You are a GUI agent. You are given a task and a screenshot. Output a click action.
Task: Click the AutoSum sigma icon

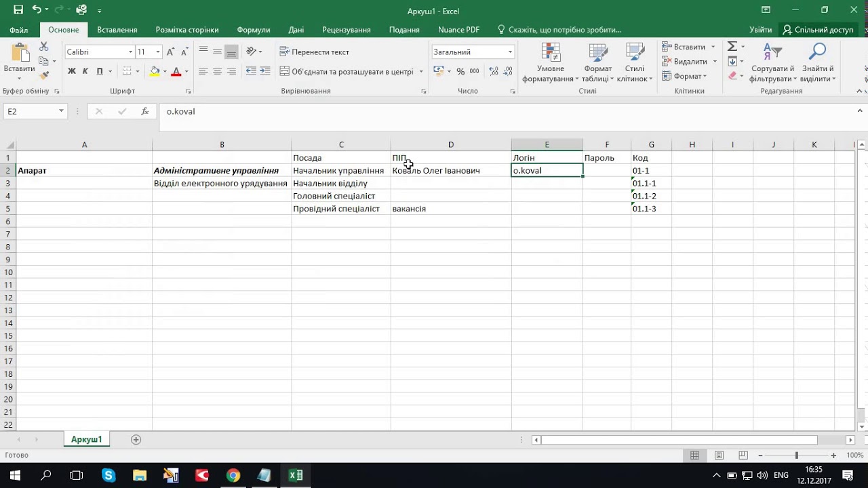tap(732, 46)
